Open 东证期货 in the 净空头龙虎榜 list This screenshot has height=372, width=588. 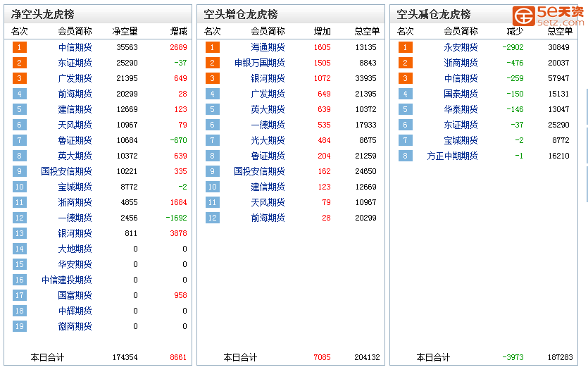[x=75, y=63]
